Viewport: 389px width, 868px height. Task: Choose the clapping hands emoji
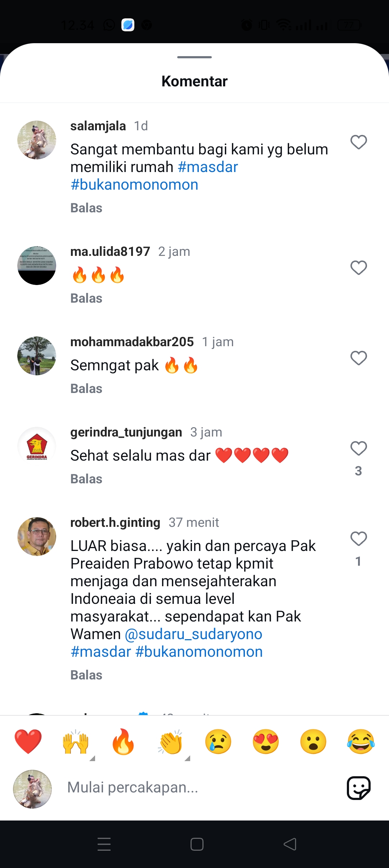pyautogui.click(x=171, y=741)
